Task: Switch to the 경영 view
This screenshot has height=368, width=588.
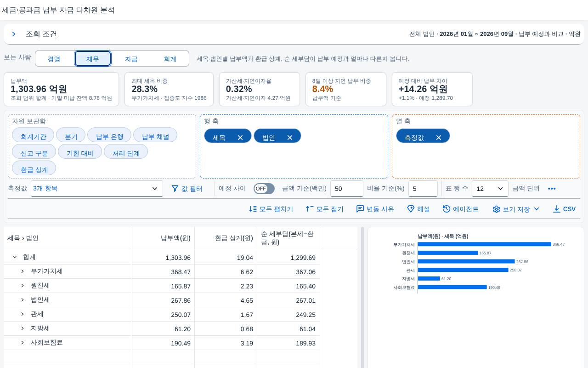Action: tap(54, 58)
